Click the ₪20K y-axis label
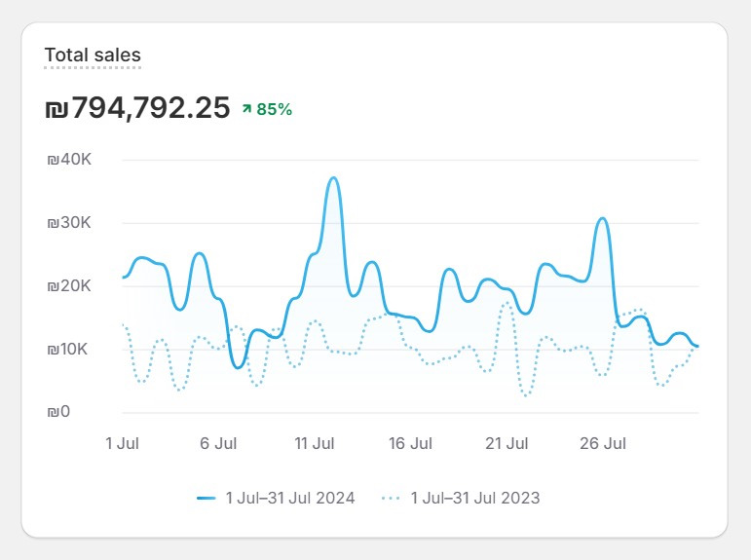 68,286
